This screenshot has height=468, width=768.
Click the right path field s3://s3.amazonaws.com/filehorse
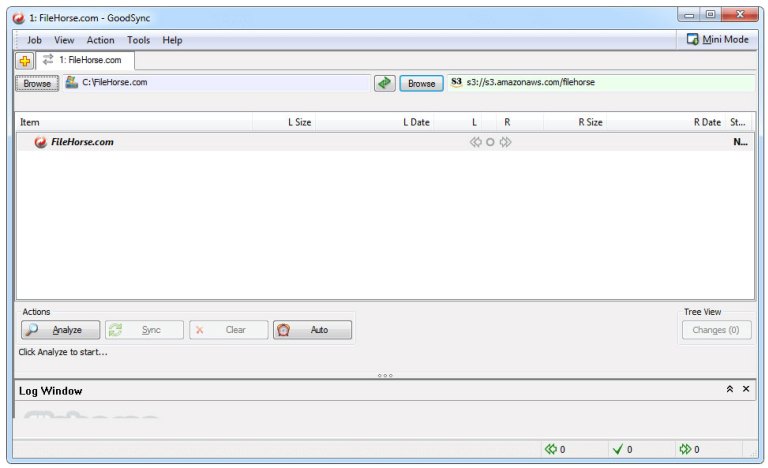point(601,82)
